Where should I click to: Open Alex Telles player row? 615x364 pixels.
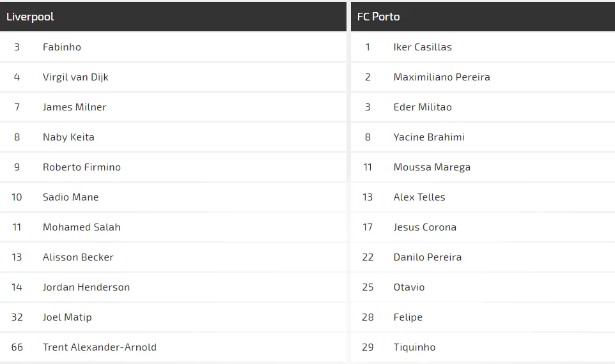[419, 197]
